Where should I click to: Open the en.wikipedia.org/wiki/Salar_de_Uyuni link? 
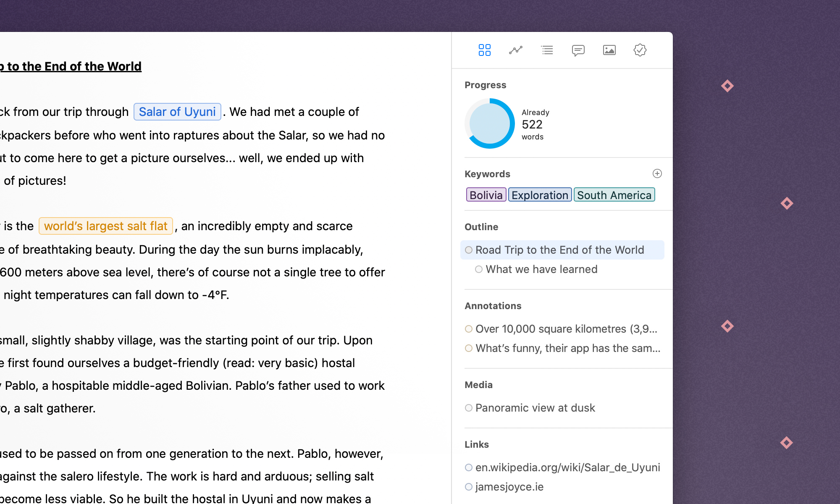[567, 467]
